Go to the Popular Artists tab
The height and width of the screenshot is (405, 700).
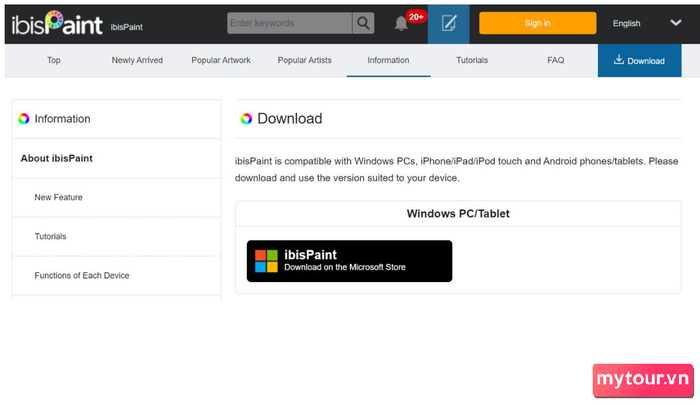(306, 60)
